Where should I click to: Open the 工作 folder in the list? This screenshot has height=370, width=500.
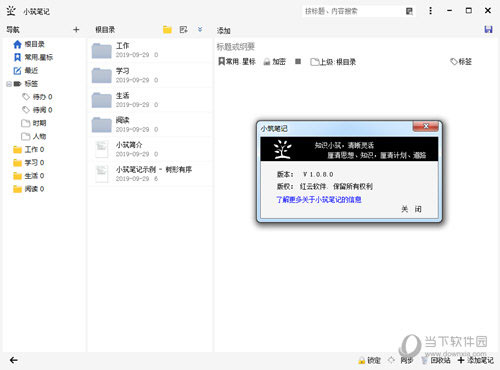[150, 50]
